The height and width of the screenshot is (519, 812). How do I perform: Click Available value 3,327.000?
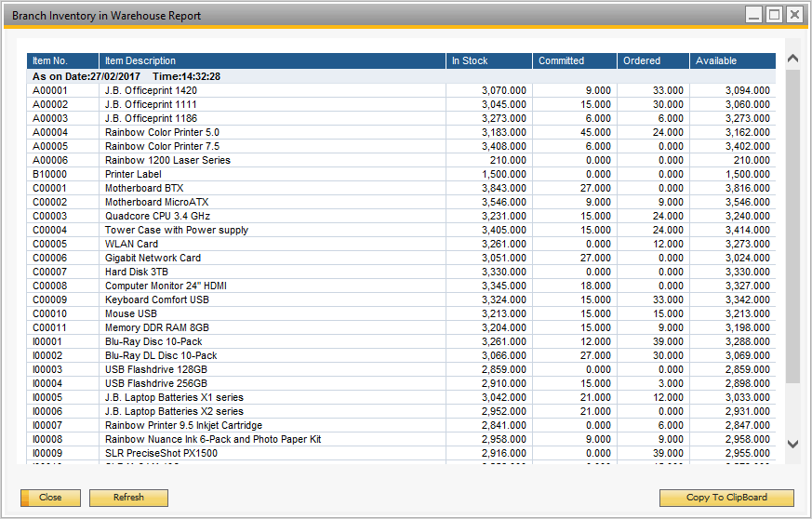click(x=747, y=286)
